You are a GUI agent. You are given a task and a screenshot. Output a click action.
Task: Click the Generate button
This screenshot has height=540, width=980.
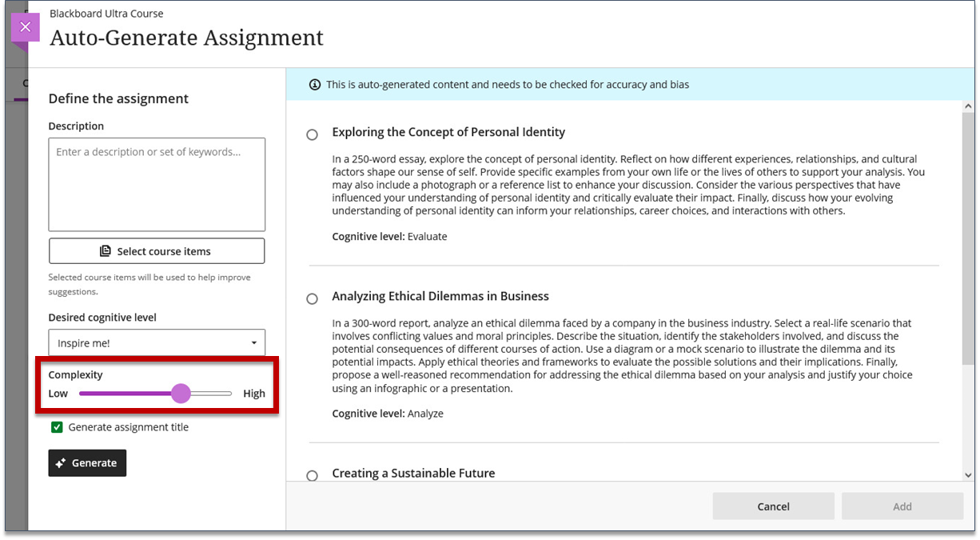87,463
